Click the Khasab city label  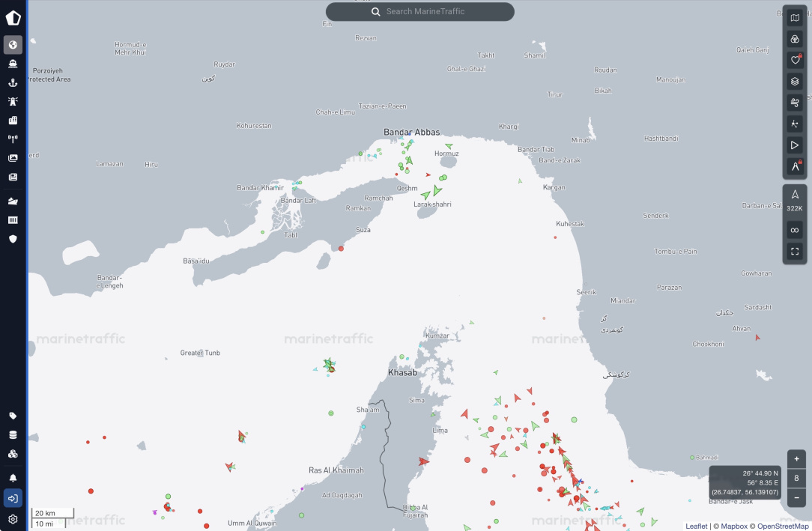(402, 373)
